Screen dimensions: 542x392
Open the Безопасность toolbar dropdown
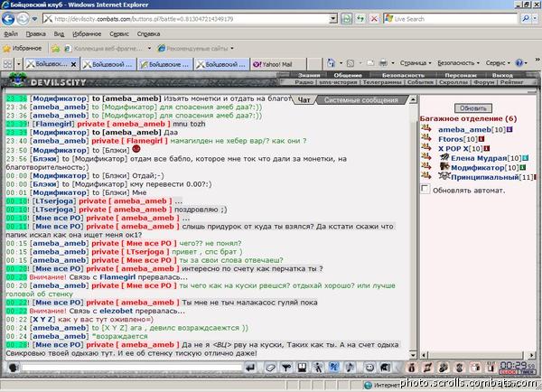458,63
